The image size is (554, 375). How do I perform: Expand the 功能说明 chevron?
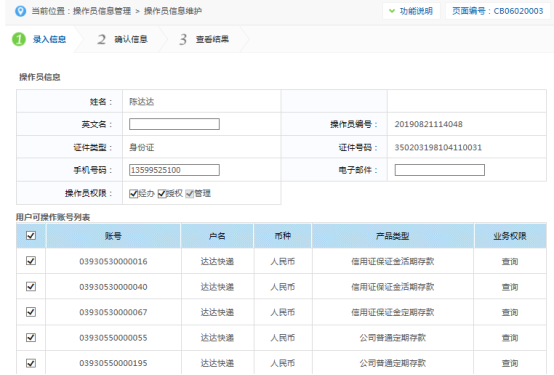pos(391,11)
